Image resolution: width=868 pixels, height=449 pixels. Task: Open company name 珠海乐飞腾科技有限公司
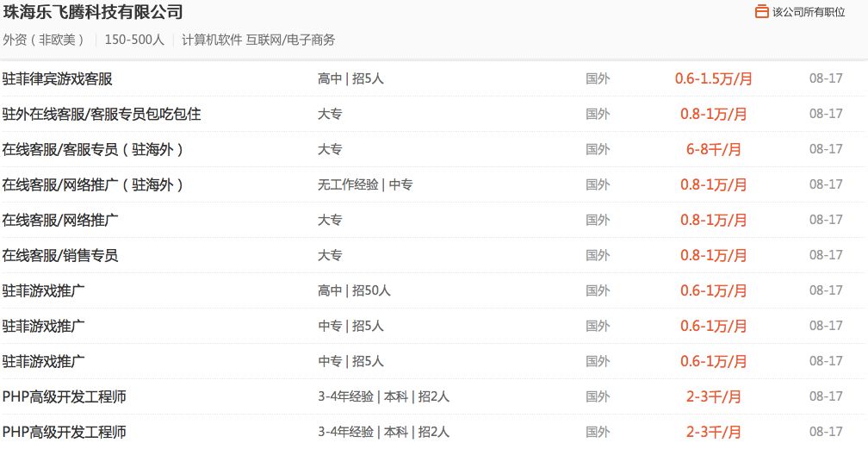point(93,12)
